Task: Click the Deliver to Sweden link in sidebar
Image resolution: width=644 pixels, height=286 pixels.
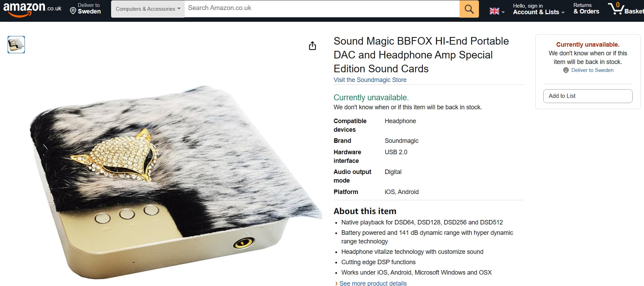Action: pyautogui.click(x=592, y=70)
